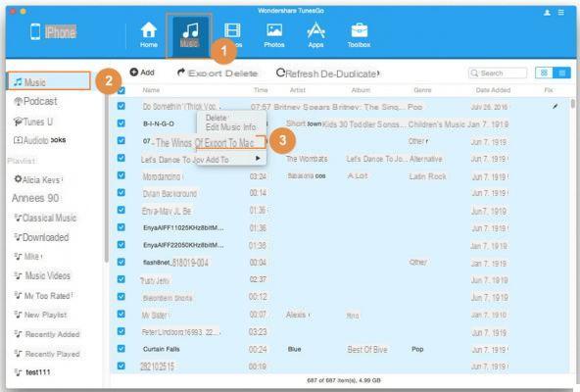Viewport: 580px width, 392px height.
Task: Uncheck the 282102515 track checkbox
Action: [121, 366]
